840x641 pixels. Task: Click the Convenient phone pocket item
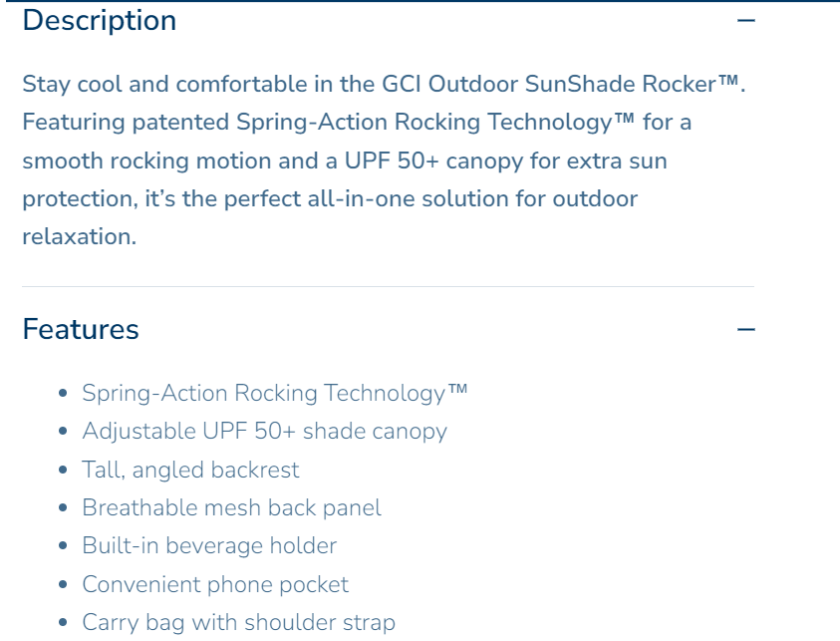215,584
